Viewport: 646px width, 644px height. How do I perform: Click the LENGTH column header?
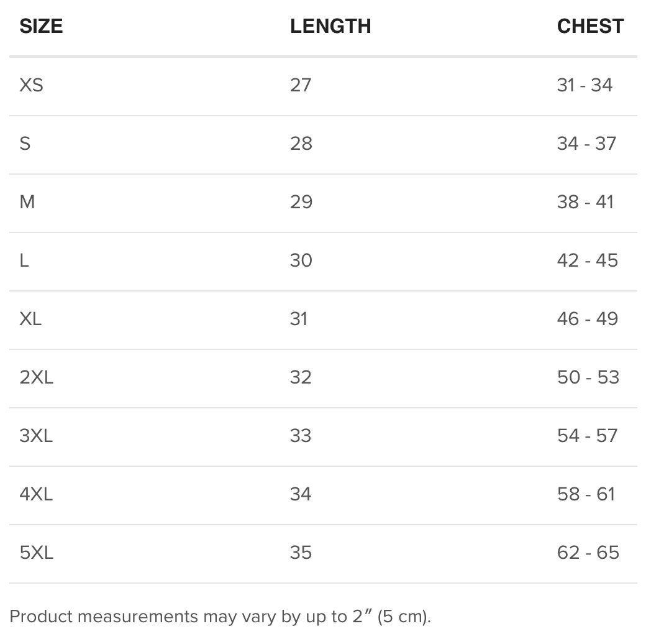pyautogui.click(x=330, y=26)
